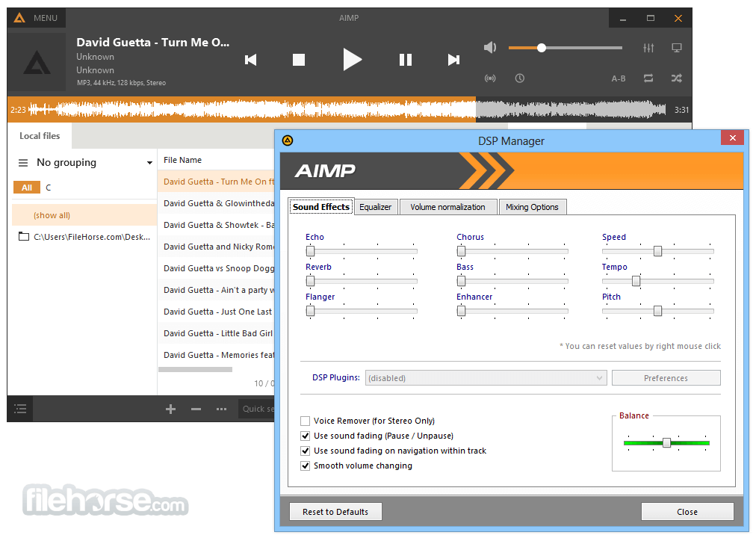Open the internet radio capture icon
The width and height of the screenshot is (756, 538).
click(x=490, y=78)
